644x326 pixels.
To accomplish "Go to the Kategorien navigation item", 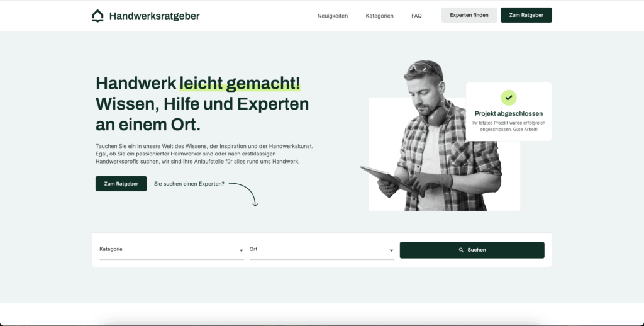I will click(x=379, y=16).
